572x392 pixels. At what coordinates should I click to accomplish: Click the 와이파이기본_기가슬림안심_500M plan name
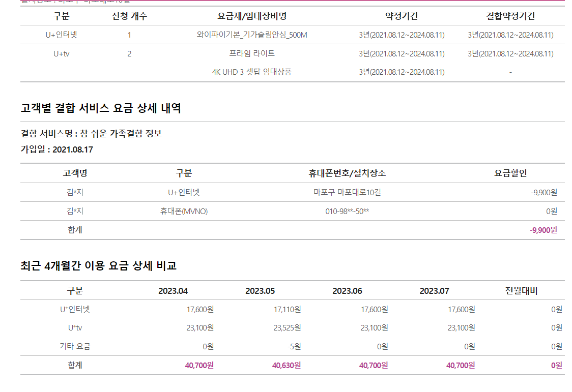tap(252, 35)
